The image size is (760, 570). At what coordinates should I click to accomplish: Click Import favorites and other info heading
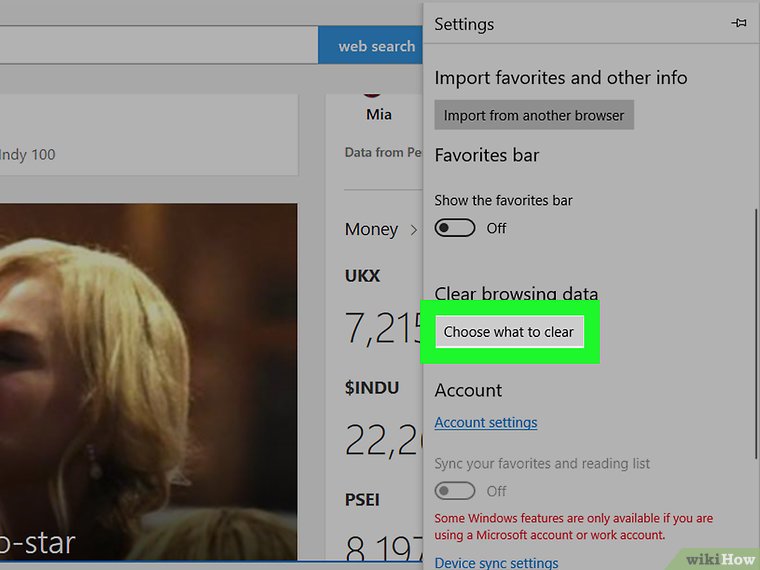pyautogui.click(x=561, y=78)
